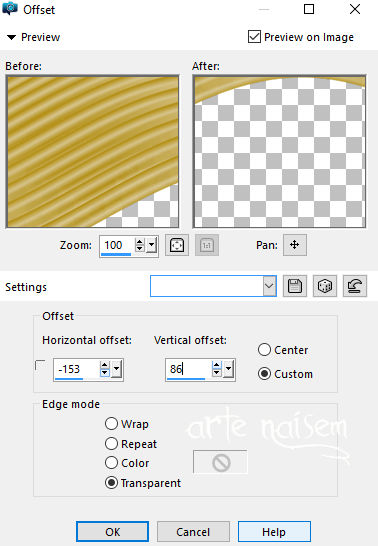Click the OK button
378x546 pixels.
[x=112, y=532]
